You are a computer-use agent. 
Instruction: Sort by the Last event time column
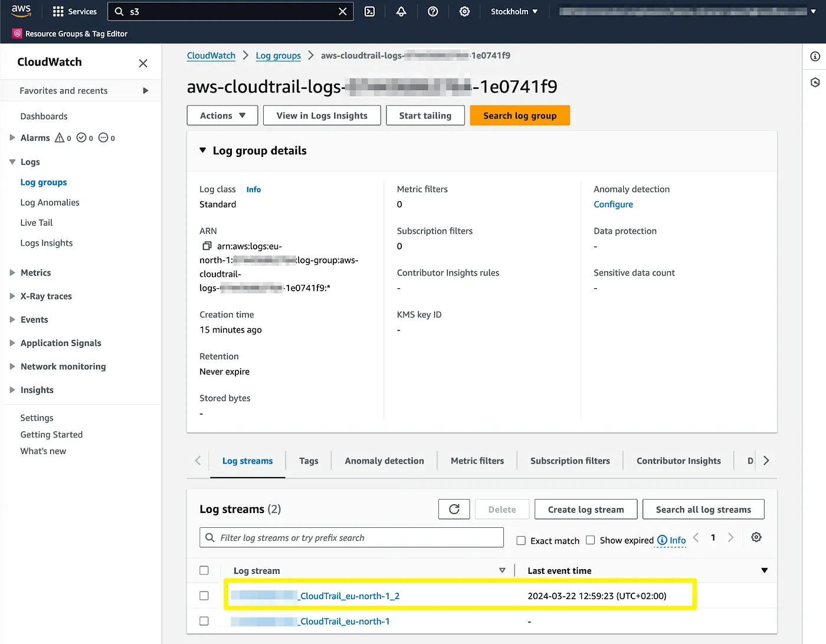(765, 570)
